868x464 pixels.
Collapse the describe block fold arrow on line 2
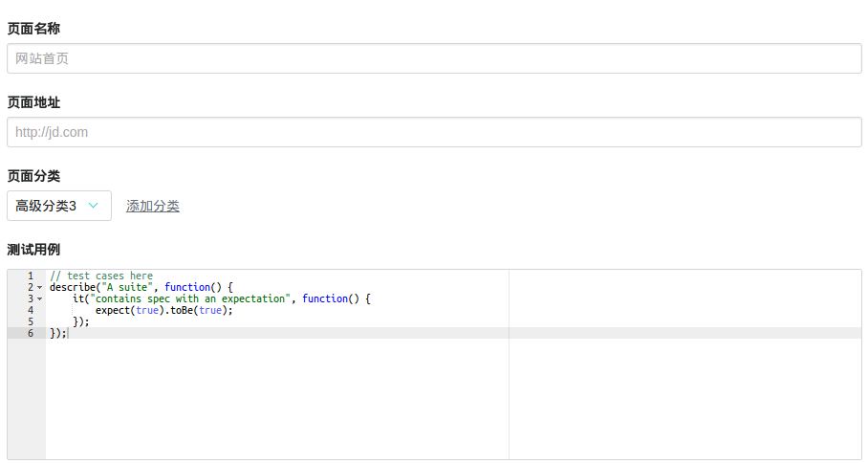(x=39, y=287)
